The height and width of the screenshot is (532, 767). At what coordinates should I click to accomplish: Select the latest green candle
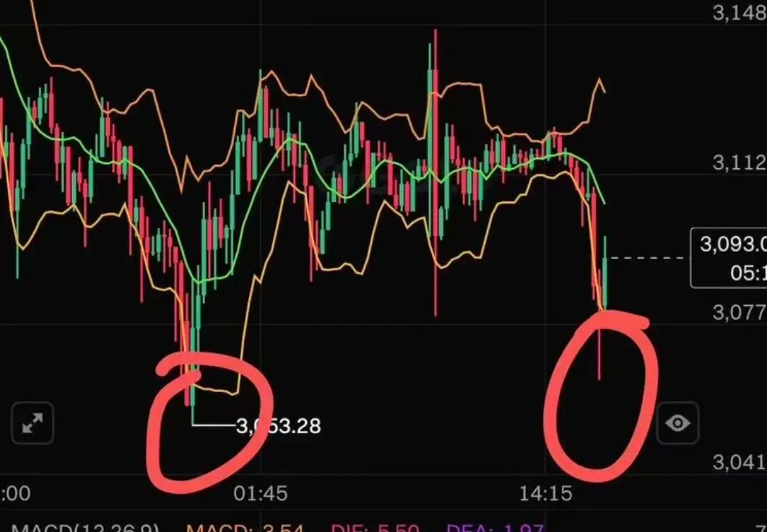click(605, 272)
